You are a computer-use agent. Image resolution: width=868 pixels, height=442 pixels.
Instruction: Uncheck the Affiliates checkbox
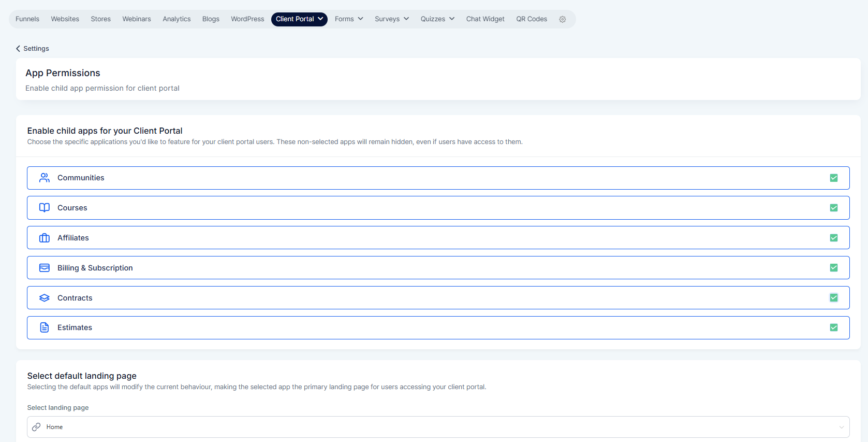834,238
